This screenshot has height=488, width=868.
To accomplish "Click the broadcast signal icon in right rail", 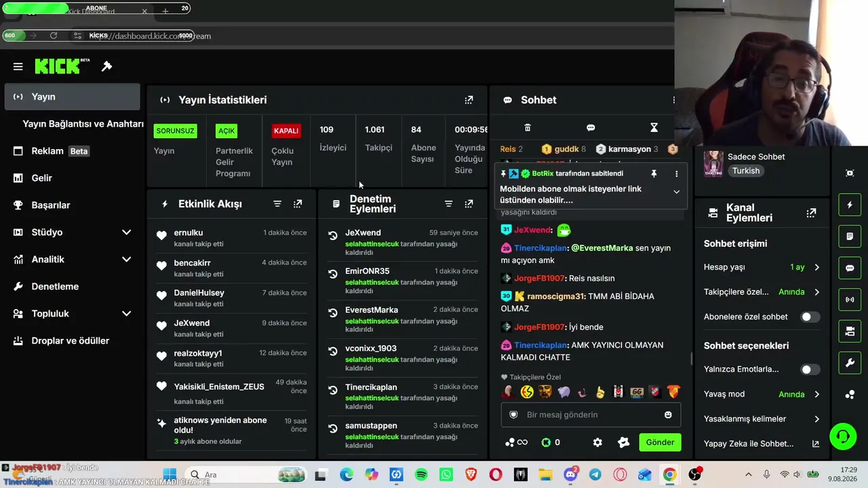I will (x=850, y=299).
